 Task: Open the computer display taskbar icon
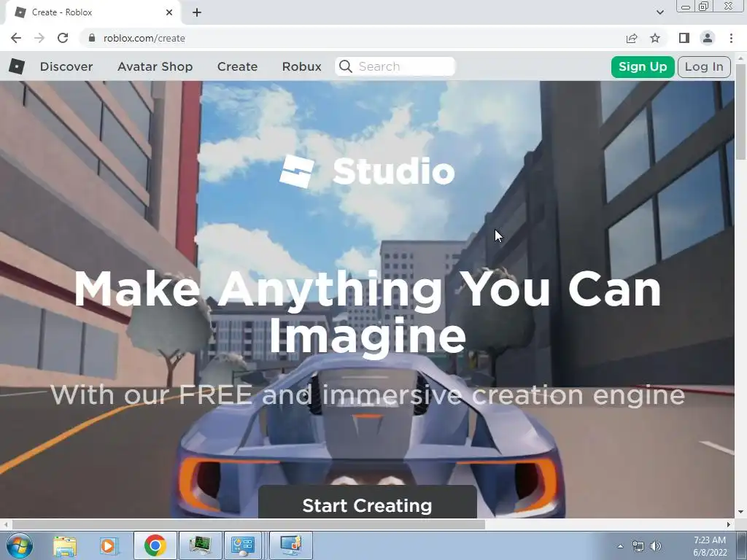tap(291, 545)
